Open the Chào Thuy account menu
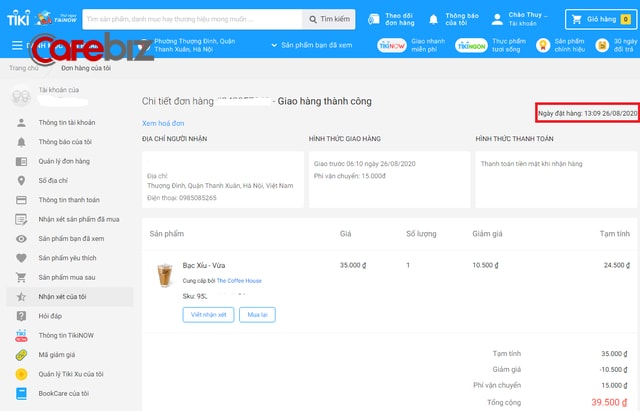Screen dimensions: 640x411 (x=519, y=19)
